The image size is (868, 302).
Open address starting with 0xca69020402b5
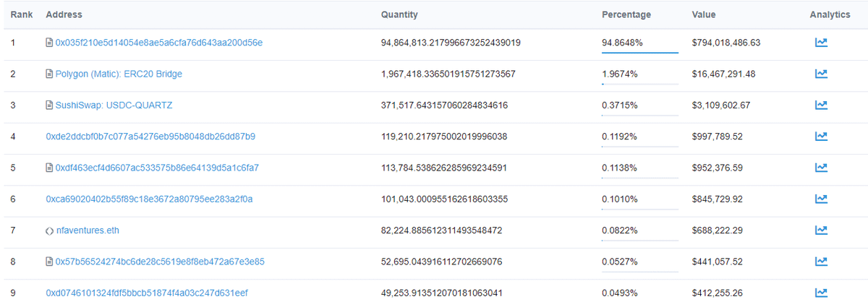148,199
